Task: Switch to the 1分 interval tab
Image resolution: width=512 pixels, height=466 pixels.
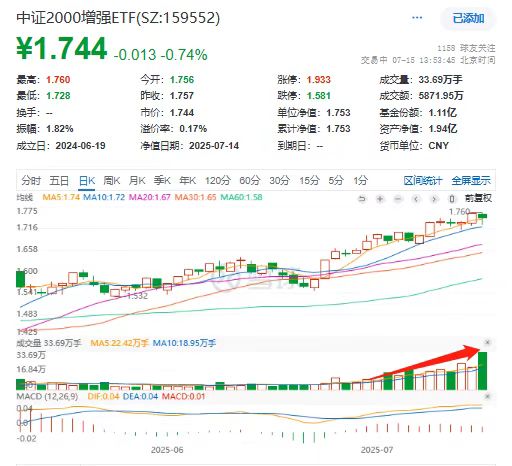Action: pyautogui.click(x=361, y=181)
